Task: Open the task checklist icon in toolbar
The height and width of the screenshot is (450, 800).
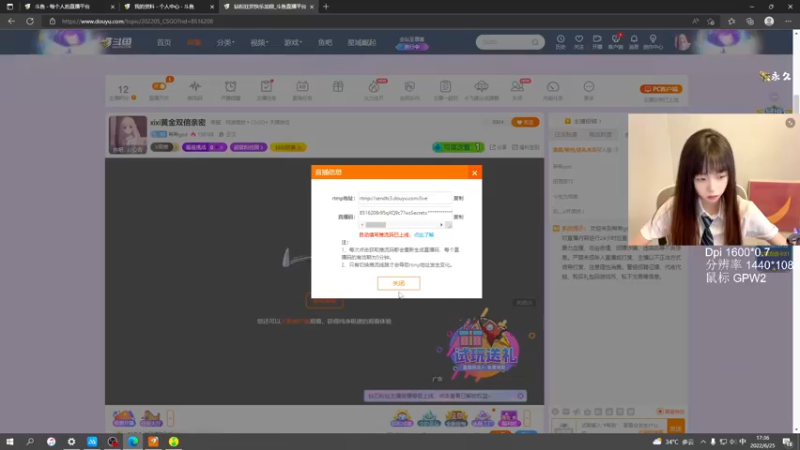Action: 266,87
